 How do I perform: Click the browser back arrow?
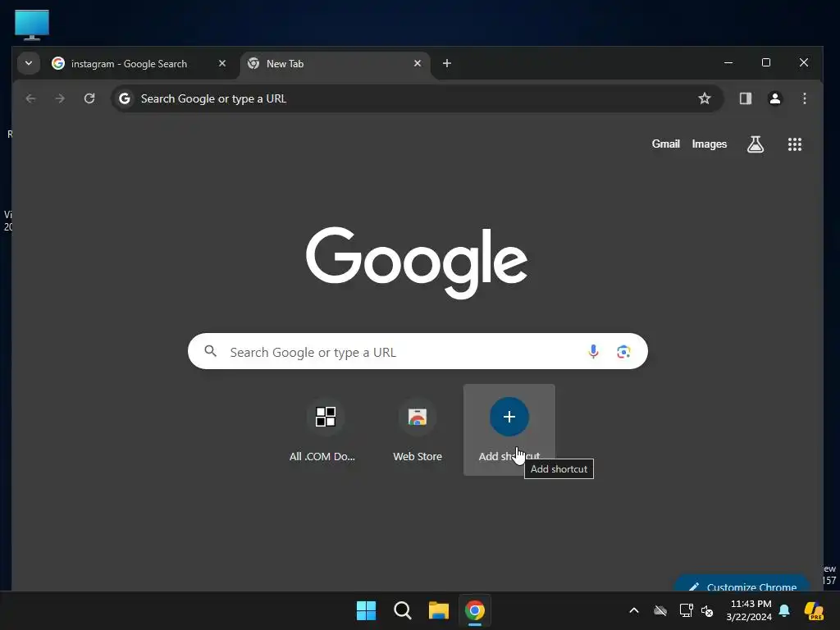coord(31,98)
